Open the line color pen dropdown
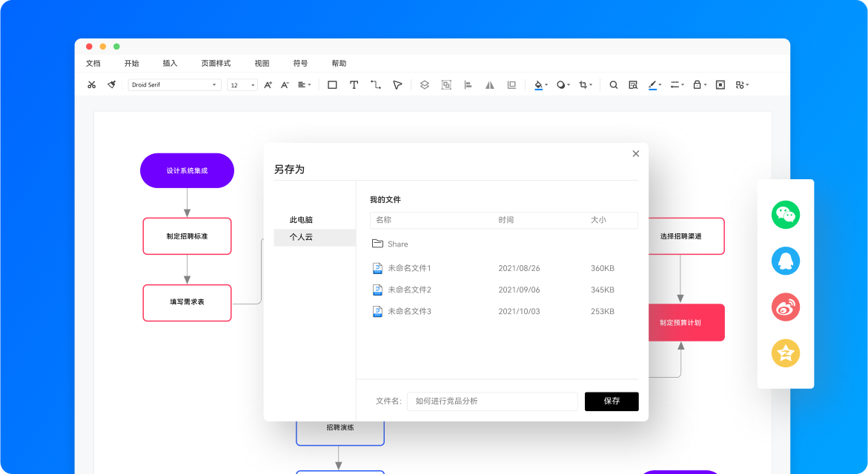The height and width of the screenshot is (474, 868). 655,84
